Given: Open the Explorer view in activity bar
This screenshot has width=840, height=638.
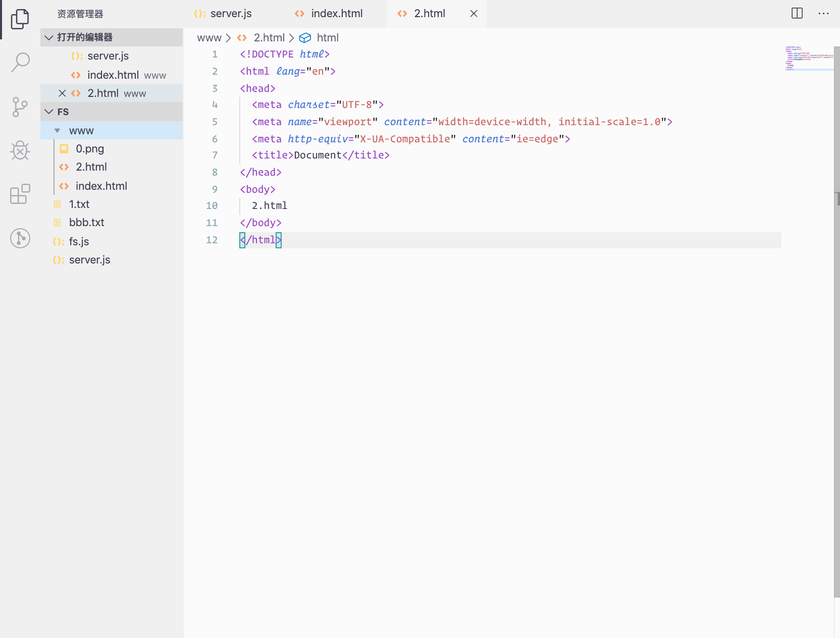Looking at the screenshot, I should pyautogui.click(x=20, y=19).
